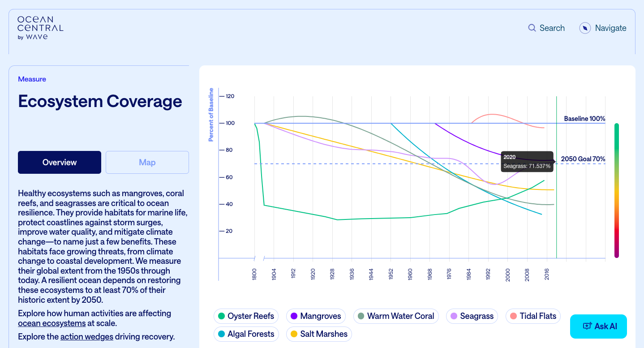Toggle Mangroves series in legend

[316, 316]
